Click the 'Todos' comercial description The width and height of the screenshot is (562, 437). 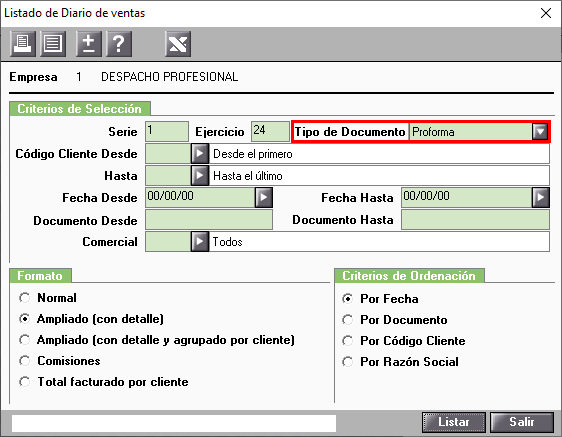point(228,242)
